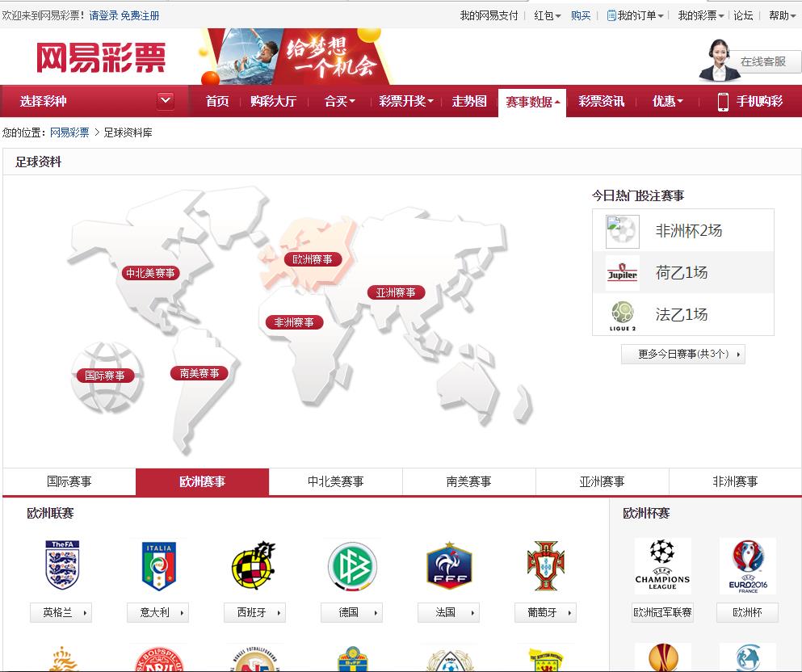This screenshot has height=672, width=802.
Task: Open 彩票资讯 in the navigation bar
Action: click(602, 101)
